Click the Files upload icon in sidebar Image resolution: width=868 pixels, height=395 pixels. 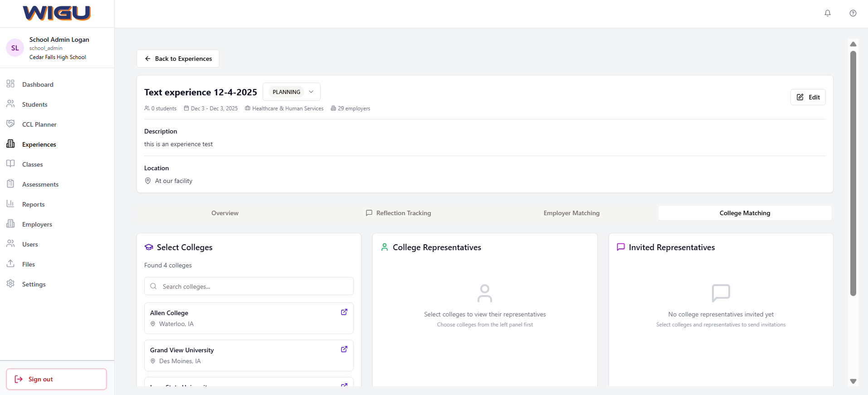click(10, 264)
